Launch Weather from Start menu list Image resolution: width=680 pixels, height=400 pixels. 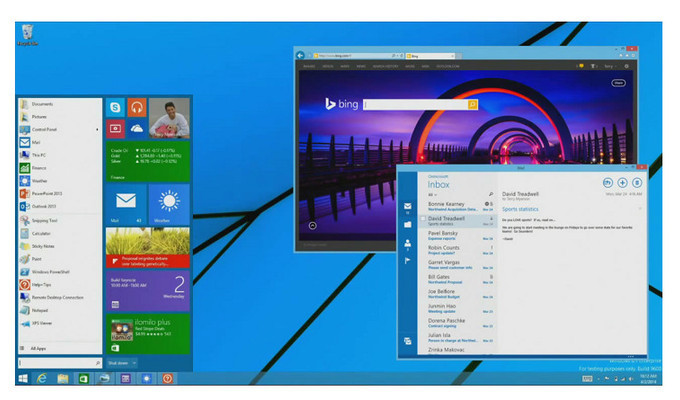[x=60, y=180]
